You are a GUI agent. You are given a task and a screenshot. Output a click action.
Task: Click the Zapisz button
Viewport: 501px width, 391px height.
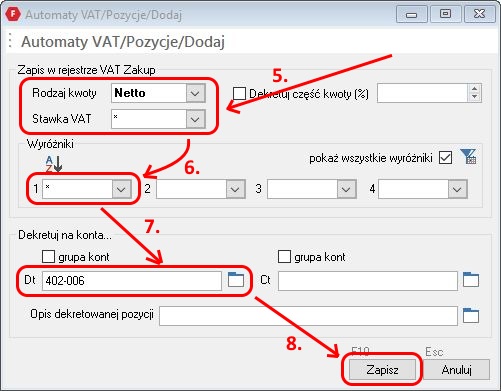[x=382, y=370]
